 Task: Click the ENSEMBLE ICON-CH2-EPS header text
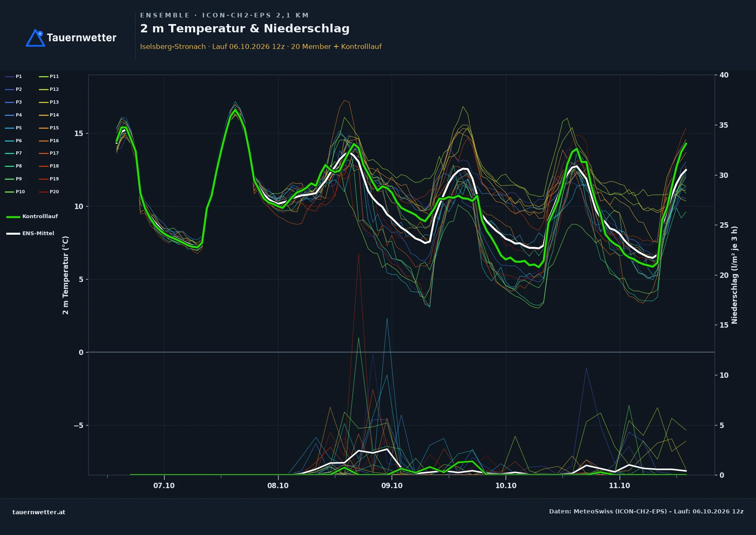click(224, 15)
